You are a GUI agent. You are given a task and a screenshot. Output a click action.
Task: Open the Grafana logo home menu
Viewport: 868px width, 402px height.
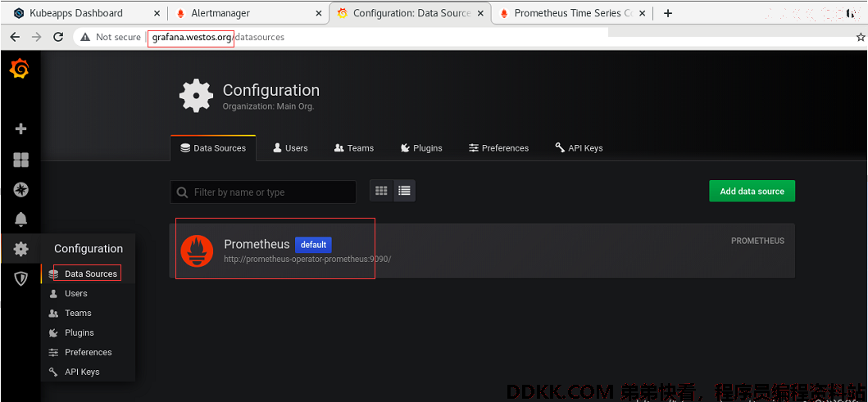pyautogui.click(x=20, y=70)
